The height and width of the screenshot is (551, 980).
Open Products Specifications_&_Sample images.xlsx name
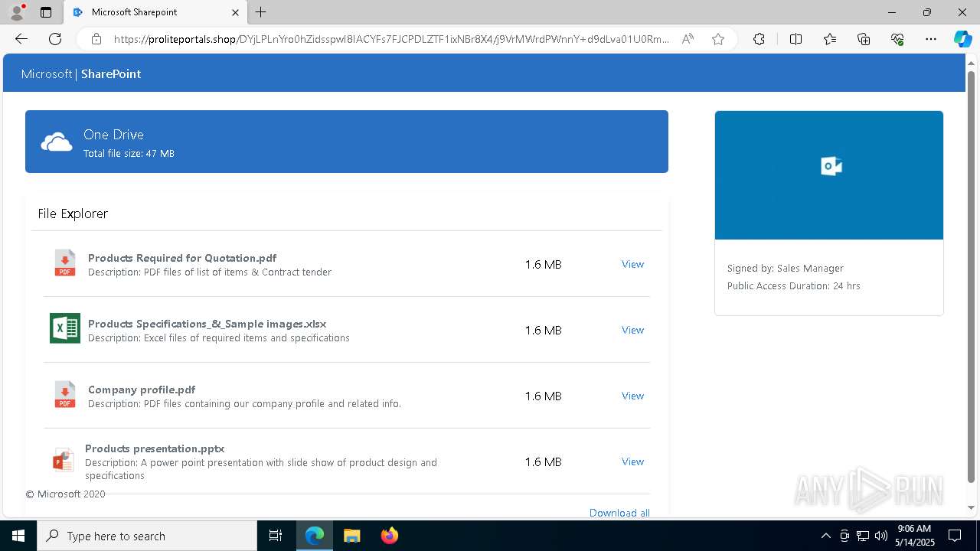click(207, 324)
